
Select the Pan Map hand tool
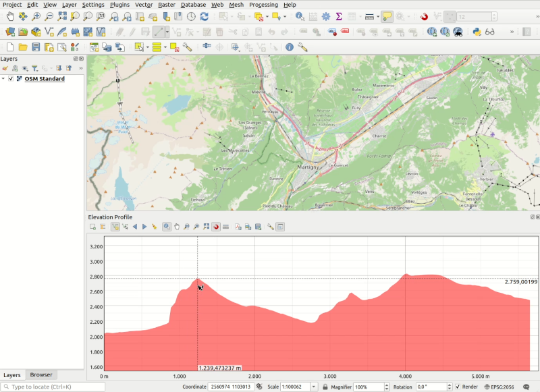click(x=10, y=16)
